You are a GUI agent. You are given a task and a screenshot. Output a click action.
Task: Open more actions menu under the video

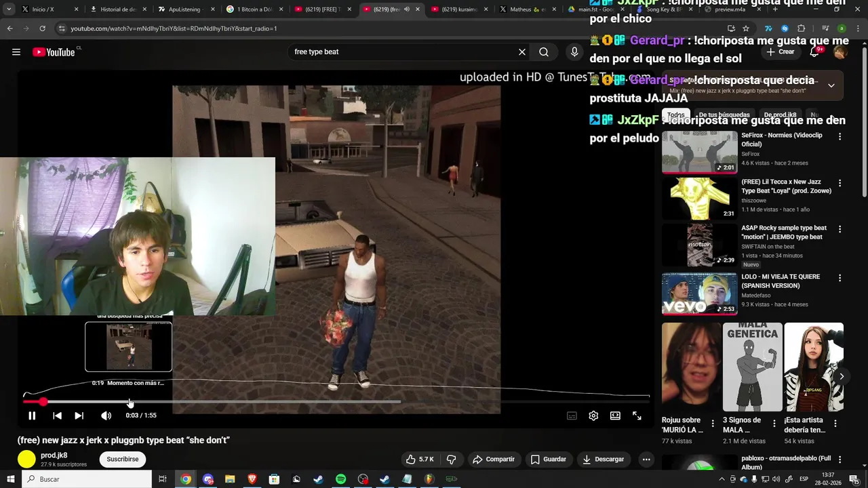(646, 460)
